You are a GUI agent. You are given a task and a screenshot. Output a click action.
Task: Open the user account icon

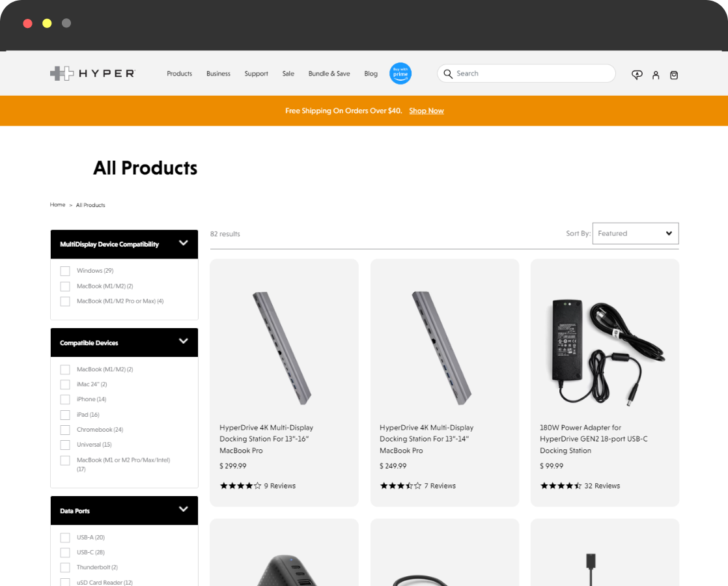656,75
